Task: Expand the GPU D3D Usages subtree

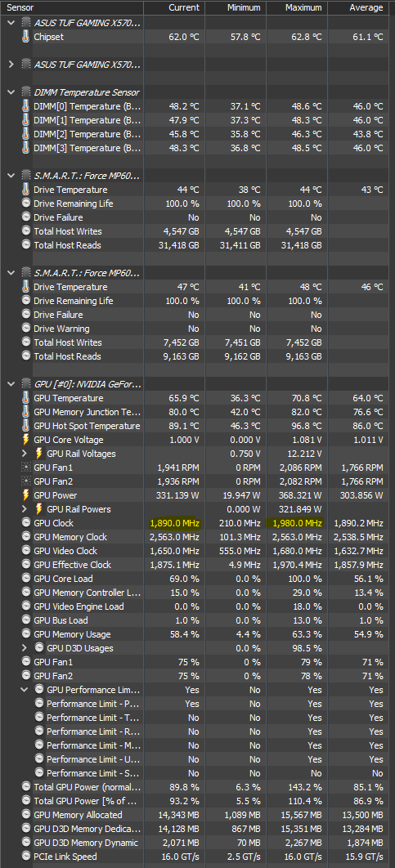Action: [x=25, y=648]
